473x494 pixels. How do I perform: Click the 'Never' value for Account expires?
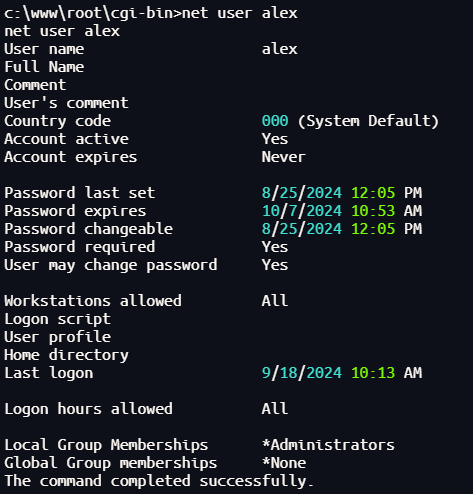[283, 157]
